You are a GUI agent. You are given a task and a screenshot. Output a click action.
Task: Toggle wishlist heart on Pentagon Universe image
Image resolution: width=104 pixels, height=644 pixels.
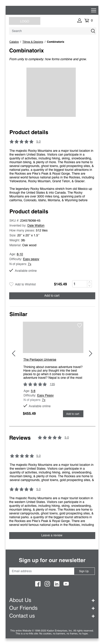(x=79, y=325)
